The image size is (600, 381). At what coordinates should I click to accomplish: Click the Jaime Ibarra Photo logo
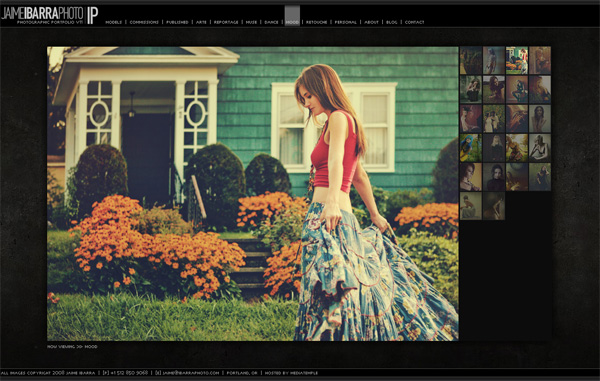coord(49,15)
